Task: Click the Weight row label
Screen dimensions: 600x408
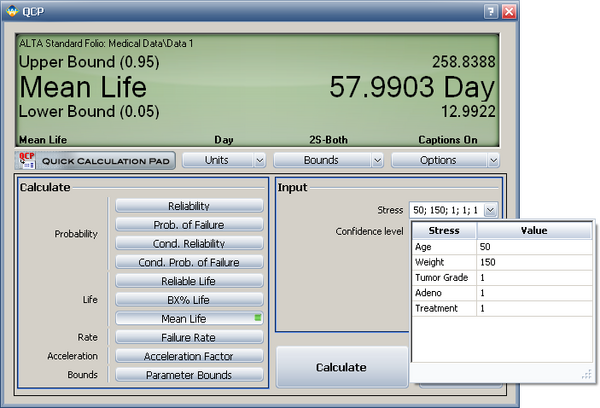Action: pos(429,262)
